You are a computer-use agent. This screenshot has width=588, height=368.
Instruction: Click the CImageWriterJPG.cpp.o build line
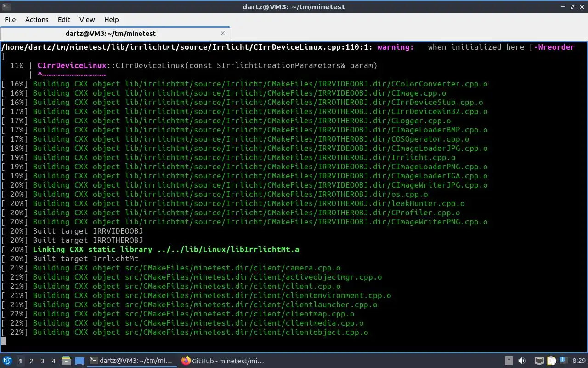tap(244, 185)
